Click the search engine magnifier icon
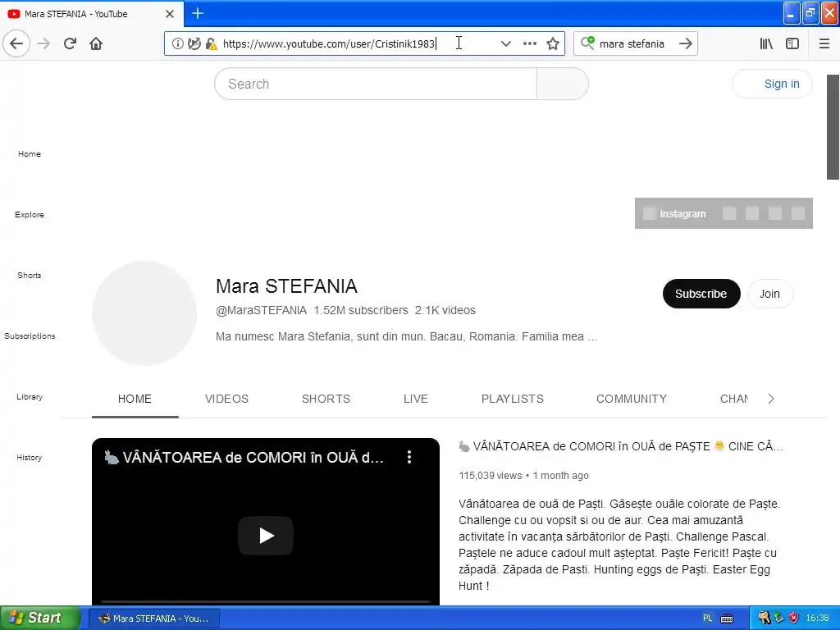Screen dimensions: 840x630 tap(587, 43)
